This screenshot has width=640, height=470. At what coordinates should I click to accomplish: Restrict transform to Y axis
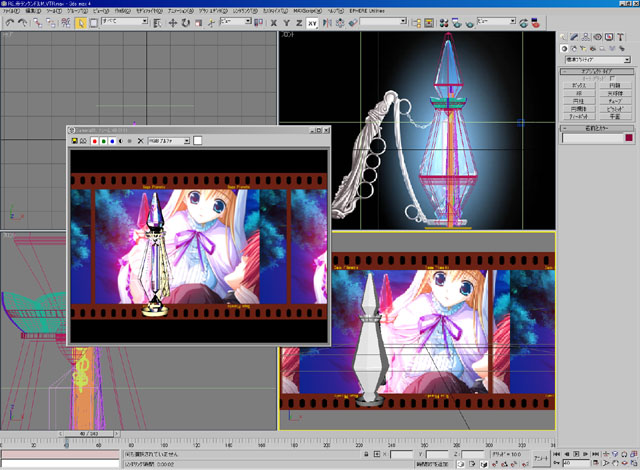(x=287, y=23)
